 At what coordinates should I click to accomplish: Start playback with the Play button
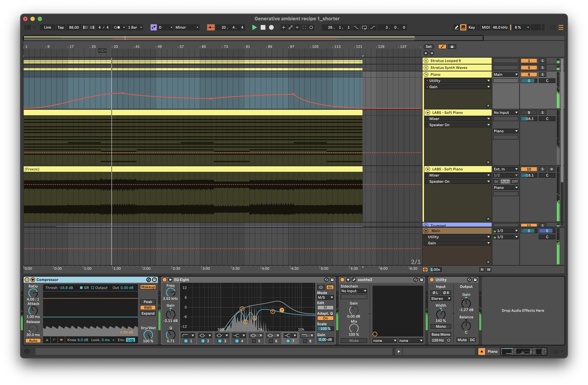(254, 28)
